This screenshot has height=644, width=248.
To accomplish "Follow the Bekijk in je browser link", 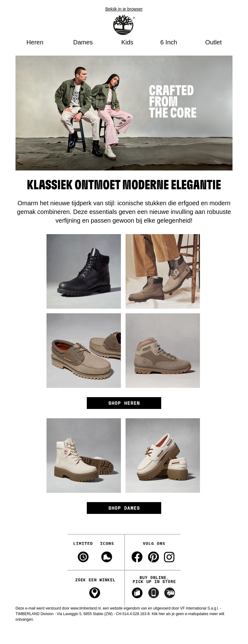I will click(x=124, y=9).
